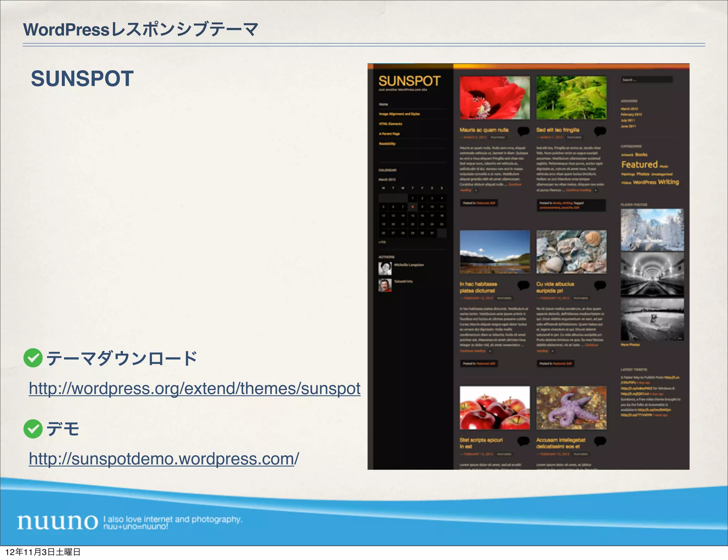Viewport: 728px width, 560px height.
Task: Open Image Alignment and Styles menu item
Action: pyautogui.click(x=399, y=114)
